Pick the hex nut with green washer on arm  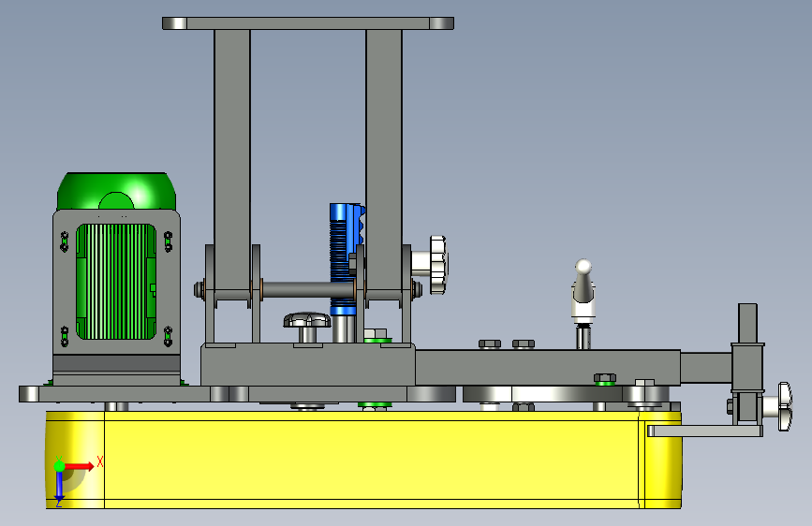click(x=604, y=379)
